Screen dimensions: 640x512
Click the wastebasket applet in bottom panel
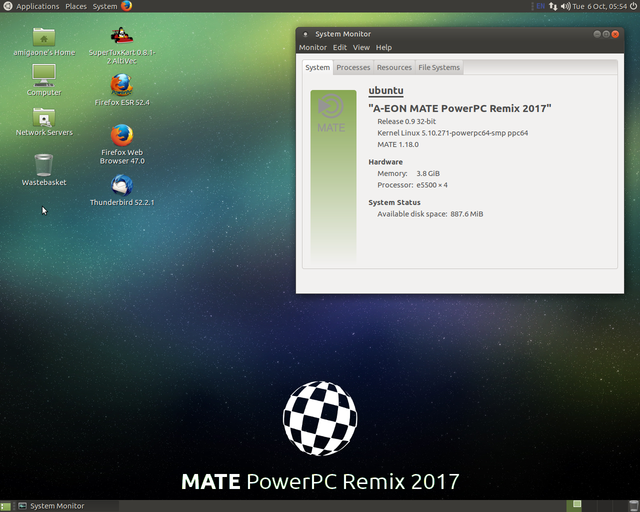point(633,506)
